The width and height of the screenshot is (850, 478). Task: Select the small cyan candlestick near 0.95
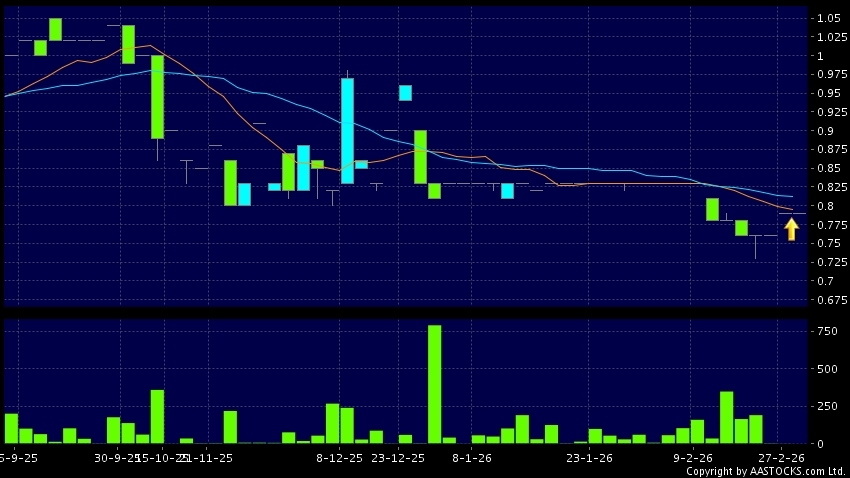click(405, 93)
